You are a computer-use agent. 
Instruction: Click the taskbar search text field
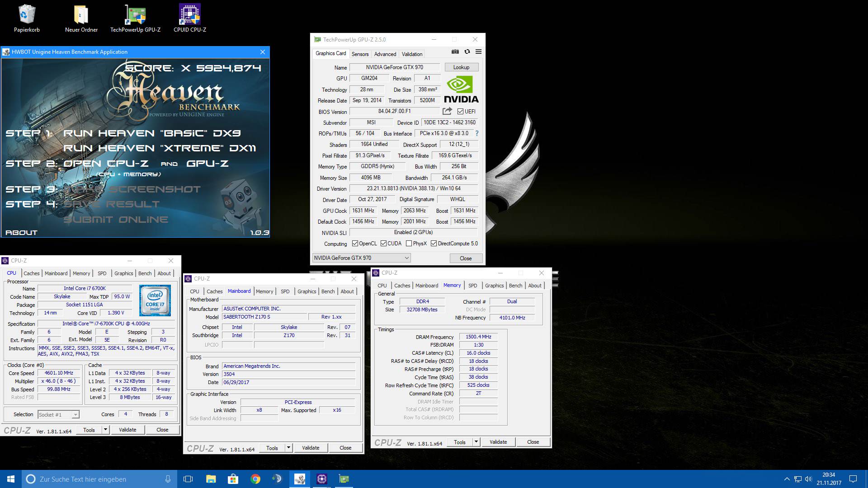click(99, 479)
